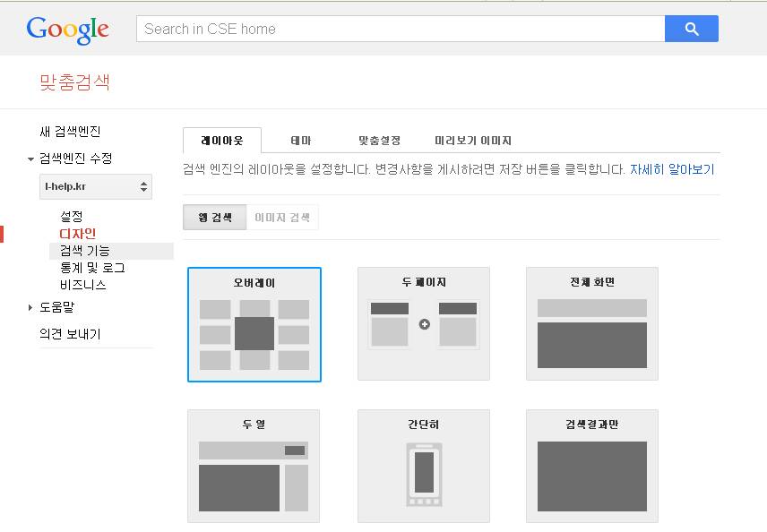767x532 pixels.
Task: Click the blue search magnifier button
Action: pos(691,29)
